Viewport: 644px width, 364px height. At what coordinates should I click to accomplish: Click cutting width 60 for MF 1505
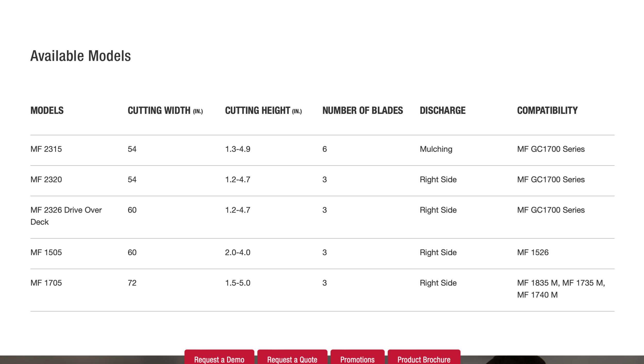click(132, 252)
